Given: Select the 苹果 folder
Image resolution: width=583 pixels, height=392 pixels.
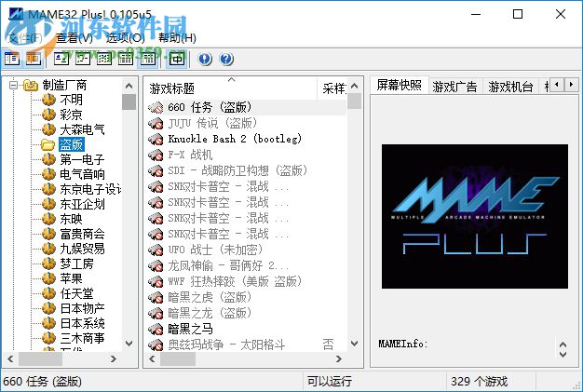Looking at the screenshot, I should coord(72,278).
